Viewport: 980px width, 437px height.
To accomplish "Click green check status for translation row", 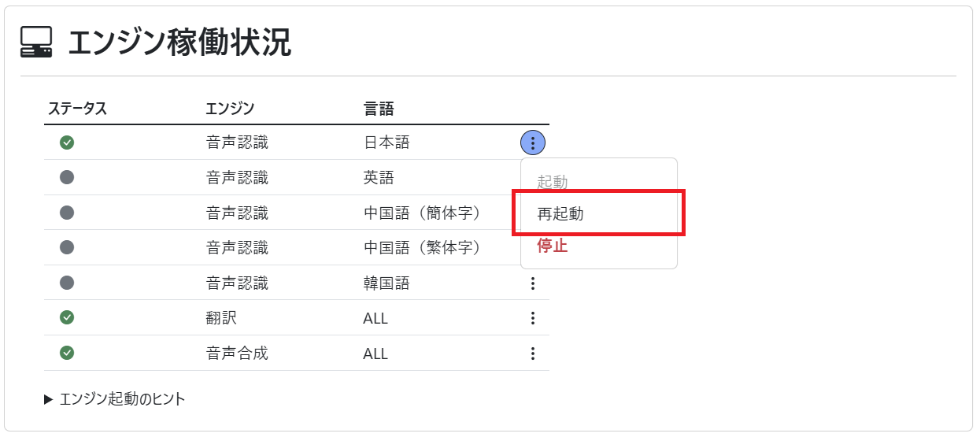I will tap(67, 317).
